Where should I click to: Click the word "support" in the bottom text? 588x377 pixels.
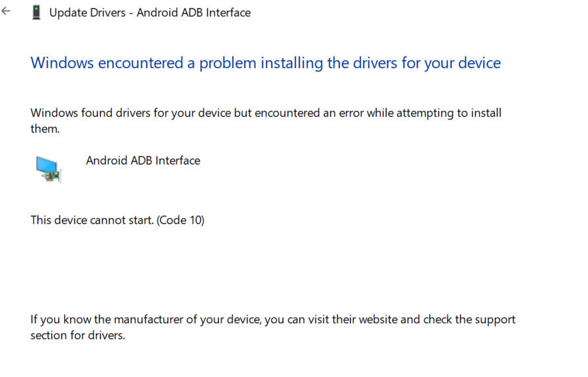495,320
